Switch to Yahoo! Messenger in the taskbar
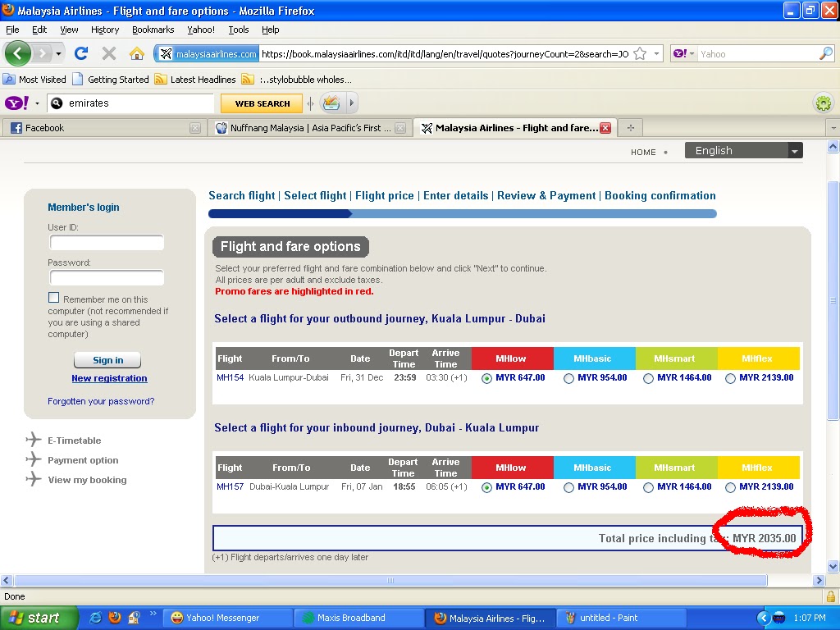 pyautogui.click(x=227, y=618)
